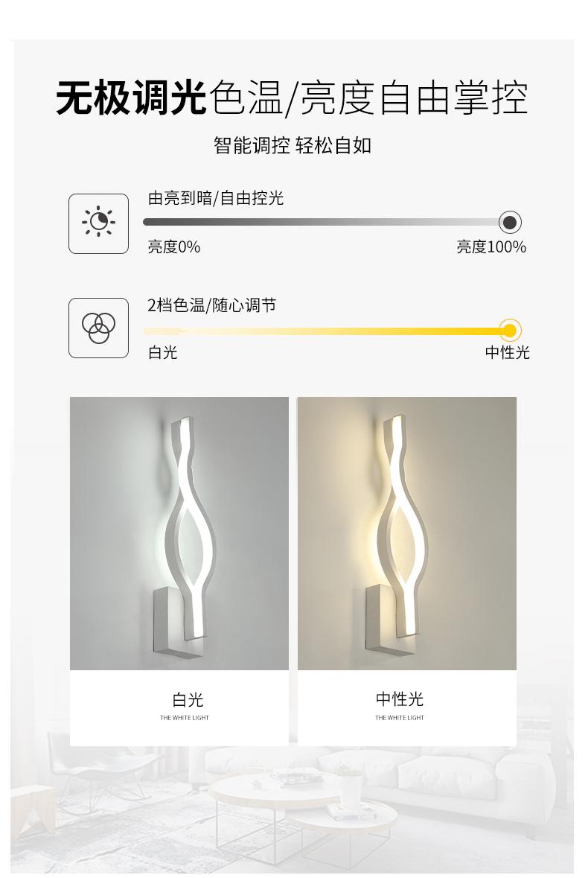Click the 亮度0% label
The width and height of the screenshot is (588, 878).
click(173, 247)
